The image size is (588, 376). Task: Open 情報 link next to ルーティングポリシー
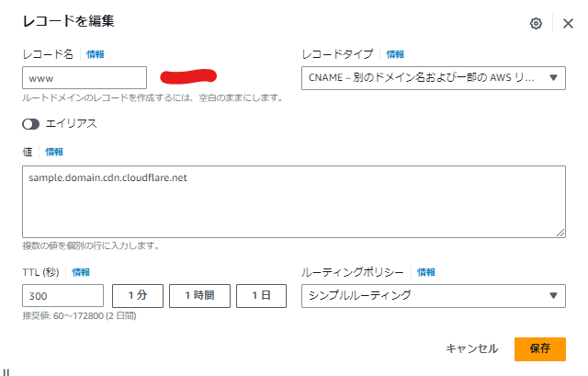tap(426, 272)
